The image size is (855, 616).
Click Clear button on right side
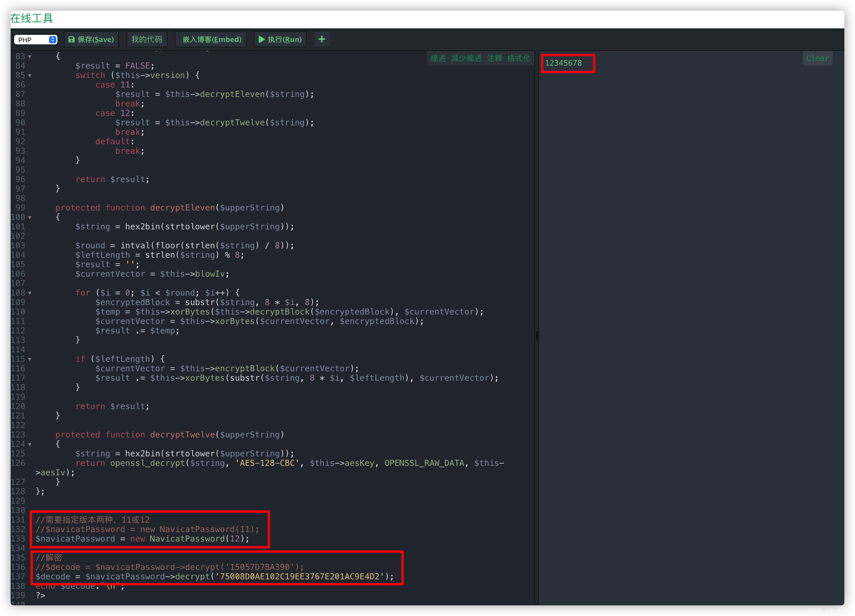(x=818, y=58)
